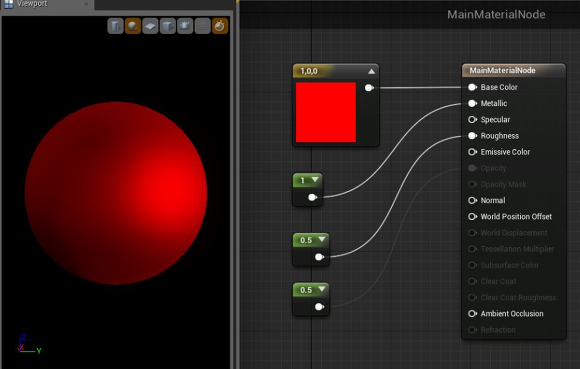Click the greyed-out Opacity input pin
Screen dimensions: 580x369
click(x=472, y=168)
